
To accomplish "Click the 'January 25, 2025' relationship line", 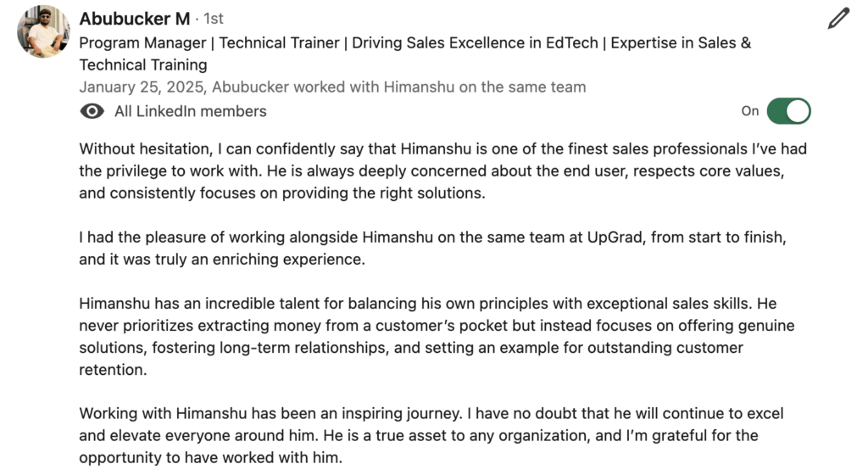I will coord(332,87).
